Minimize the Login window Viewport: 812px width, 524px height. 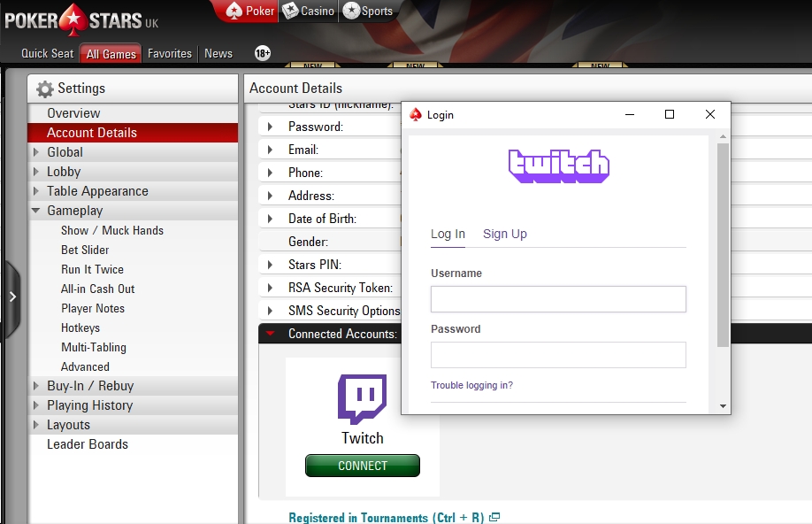630,114
